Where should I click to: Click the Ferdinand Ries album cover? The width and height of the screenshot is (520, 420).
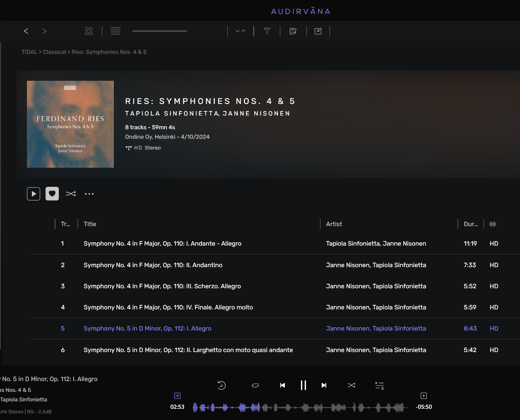70,124
